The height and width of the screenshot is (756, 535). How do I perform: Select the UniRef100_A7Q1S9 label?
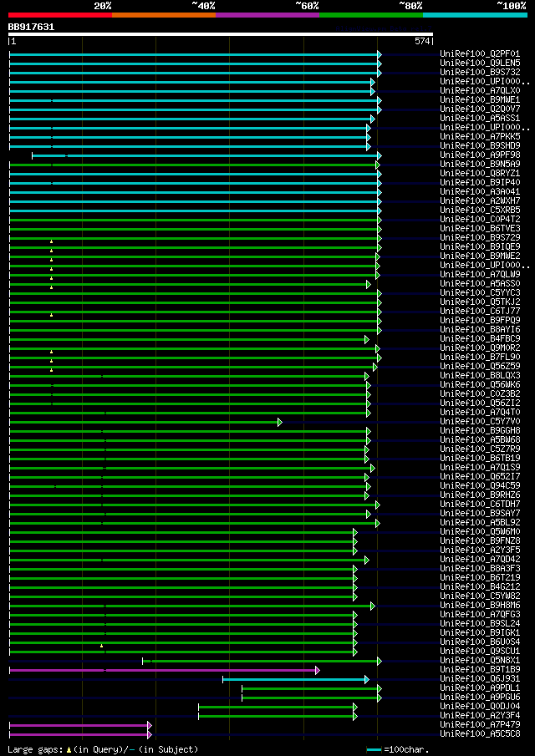coord(480,468)
